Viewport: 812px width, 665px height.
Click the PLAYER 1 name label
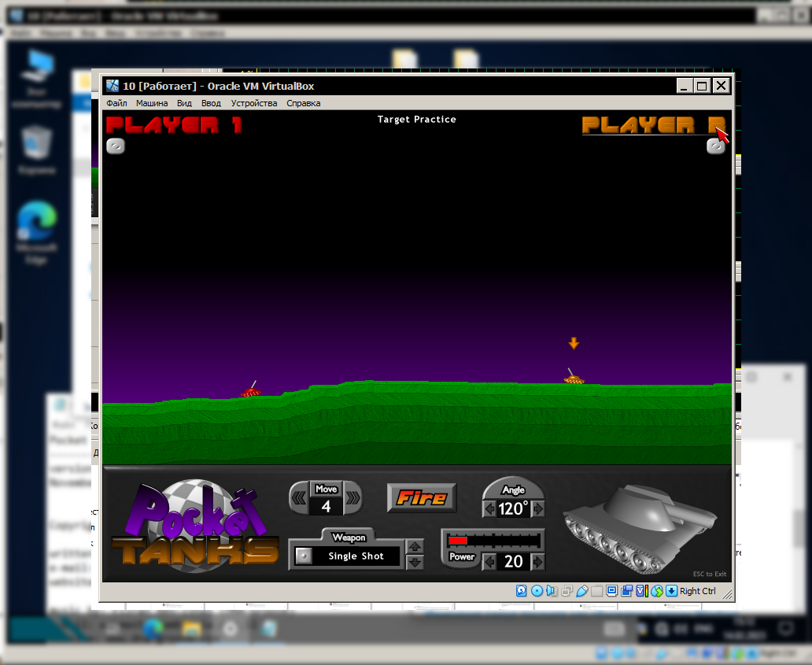(174, 125)
